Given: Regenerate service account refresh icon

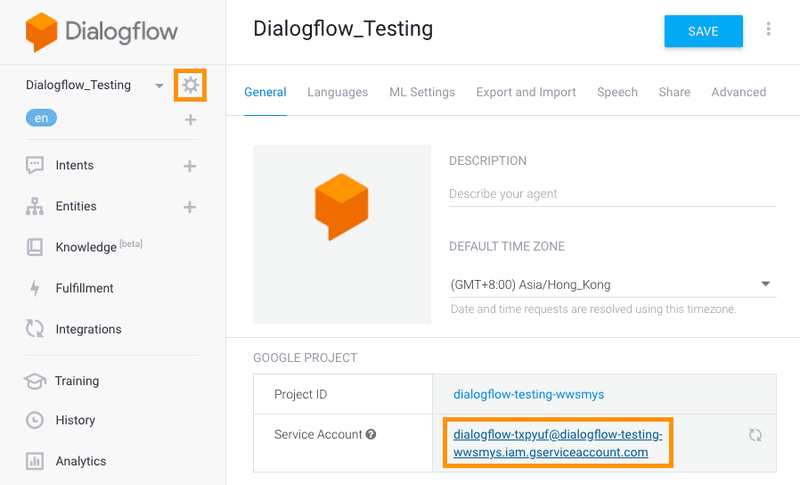Looking at the screenshot, I should pos(756,435).
